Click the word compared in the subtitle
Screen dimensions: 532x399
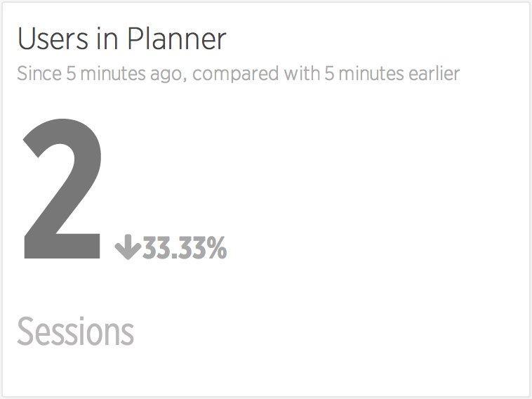pyautogui.click(x=235, y=74)
